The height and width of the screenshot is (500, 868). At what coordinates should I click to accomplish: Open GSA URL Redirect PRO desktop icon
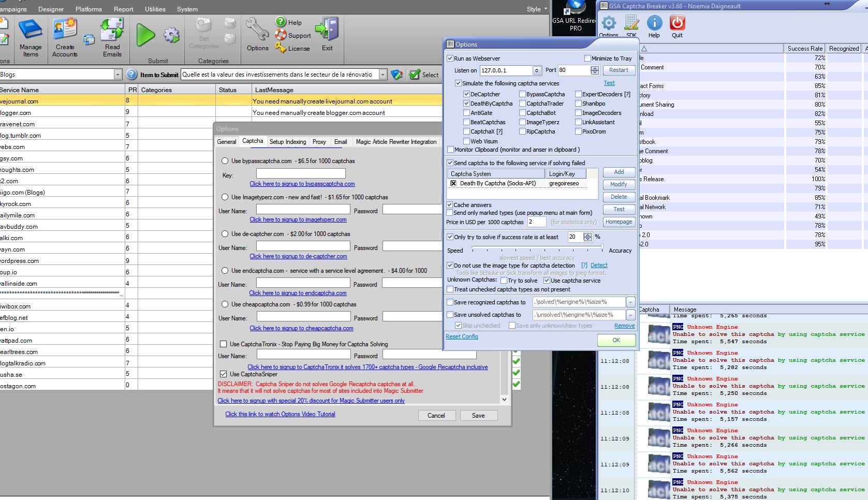click(575, 16)
